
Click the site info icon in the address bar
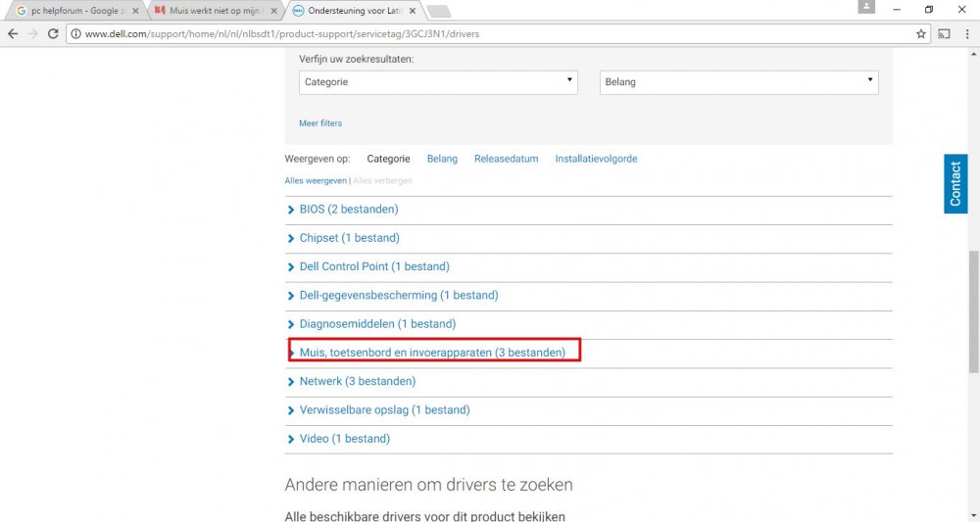[75, 33]
